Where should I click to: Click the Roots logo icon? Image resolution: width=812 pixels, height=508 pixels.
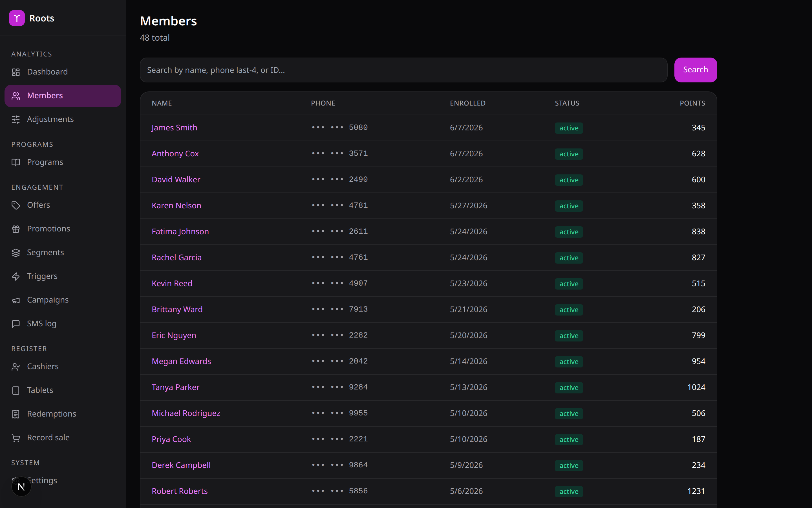coord(17,18)
